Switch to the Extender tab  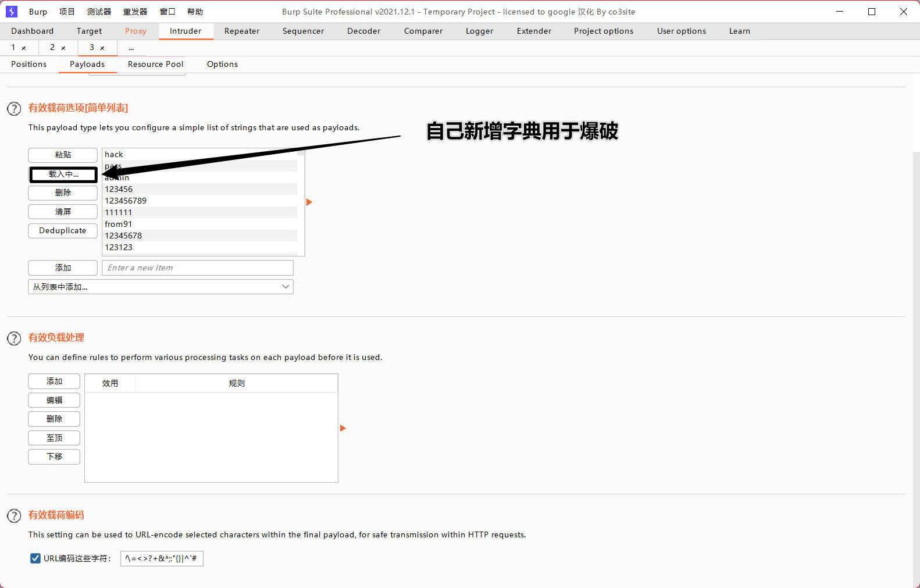[534, 31]
